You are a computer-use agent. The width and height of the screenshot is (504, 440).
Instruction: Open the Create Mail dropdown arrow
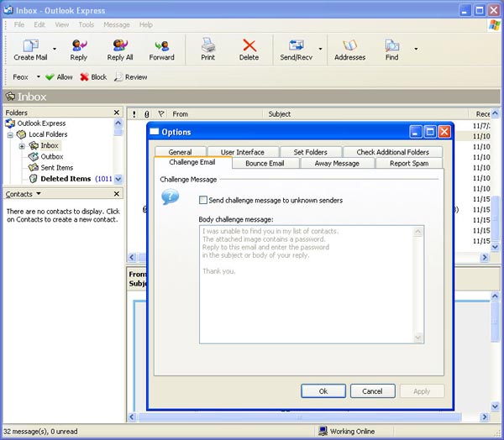tap(55, 49)
